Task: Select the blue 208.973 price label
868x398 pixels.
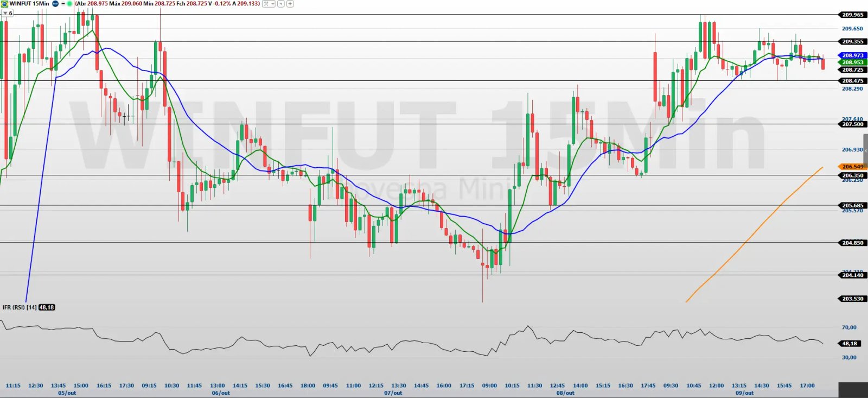Action: [853, 55]
